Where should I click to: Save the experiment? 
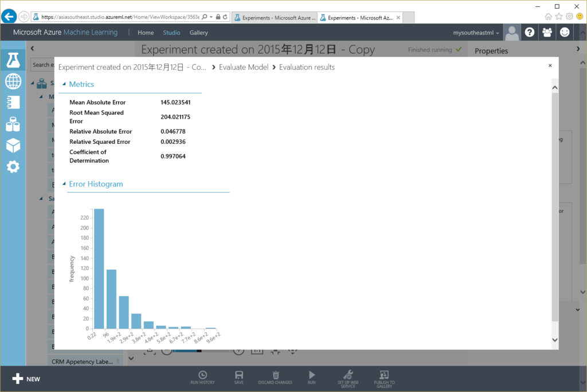[x=239, y=378]
